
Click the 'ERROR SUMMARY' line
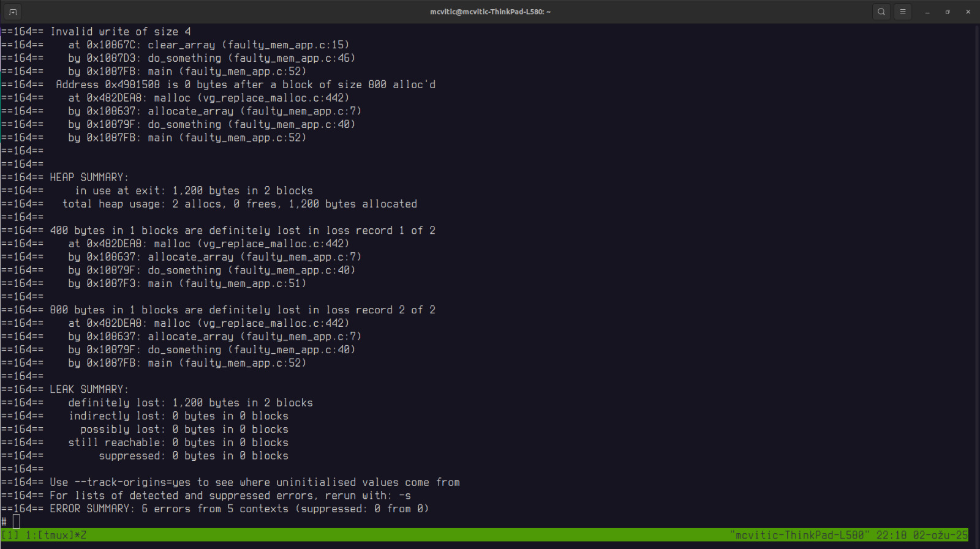tap(239, 509)
